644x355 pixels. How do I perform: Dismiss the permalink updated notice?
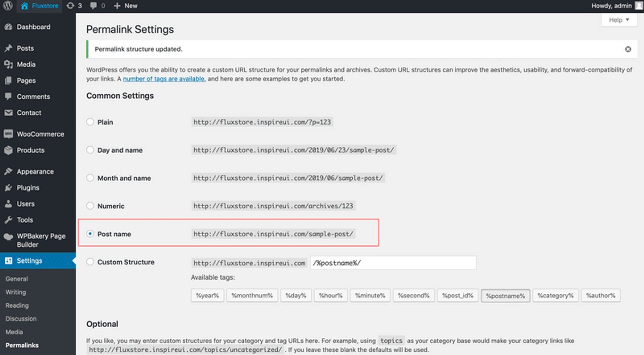[x=628, y=49]
